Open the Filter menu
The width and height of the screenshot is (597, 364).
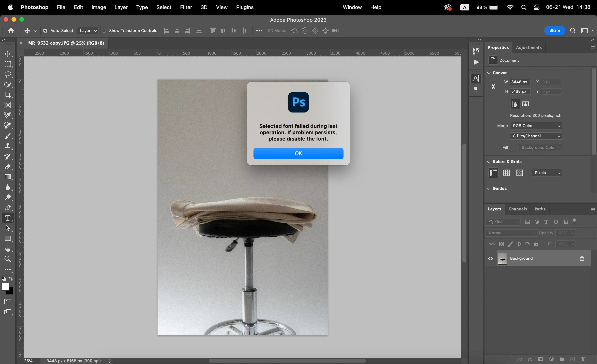click(186, 7)
